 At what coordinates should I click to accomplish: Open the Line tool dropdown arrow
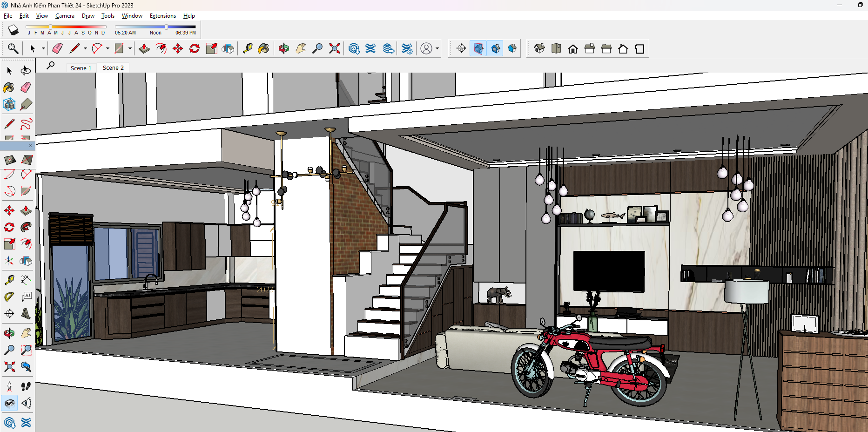point(85,48)
